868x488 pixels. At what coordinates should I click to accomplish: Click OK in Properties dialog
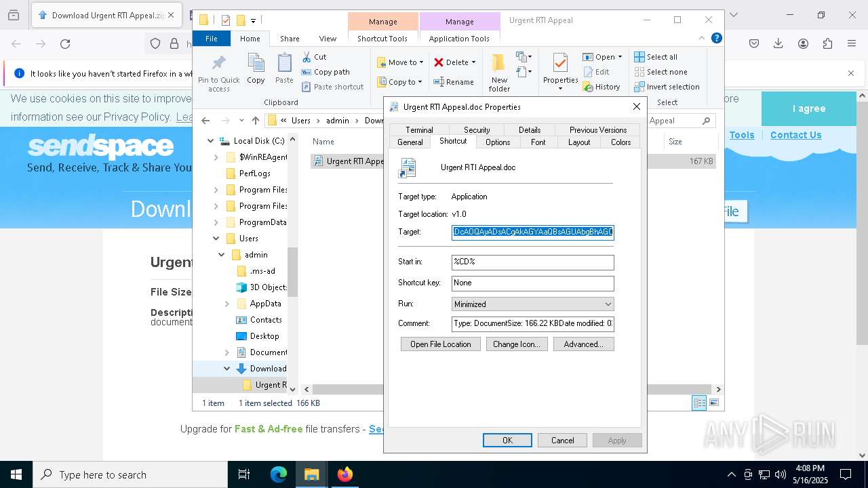click(507, 440)
